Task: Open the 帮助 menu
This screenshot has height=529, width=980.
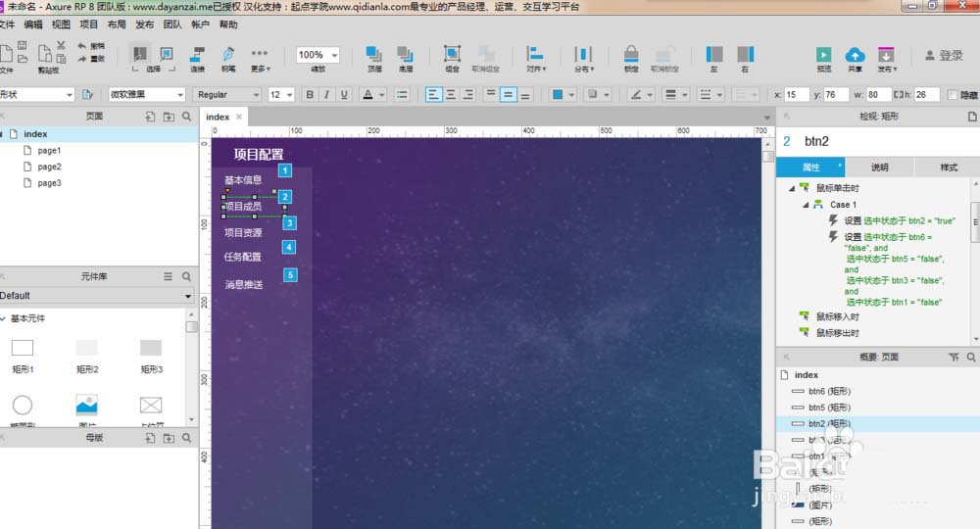Action: 228,24
